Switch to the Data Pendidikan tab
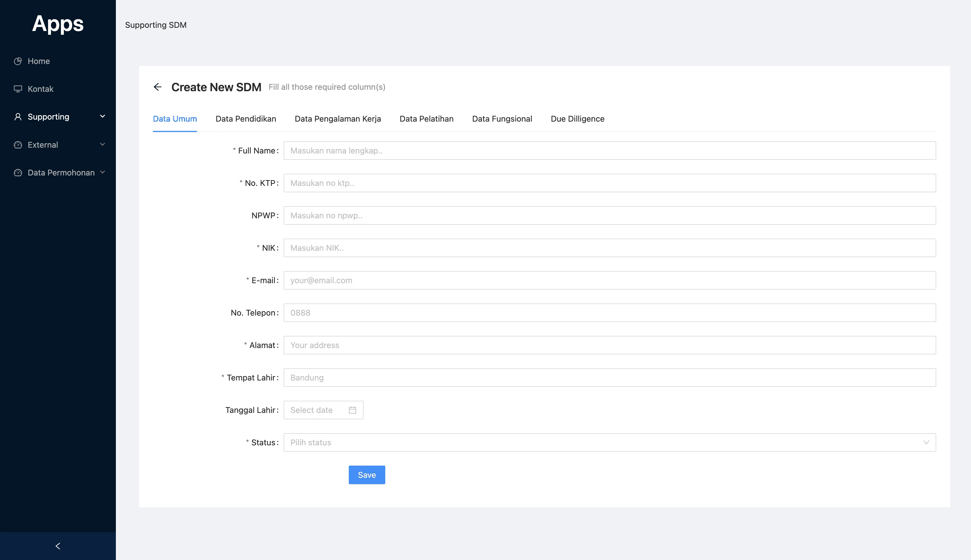971x560 pixels. click(246, 119)
